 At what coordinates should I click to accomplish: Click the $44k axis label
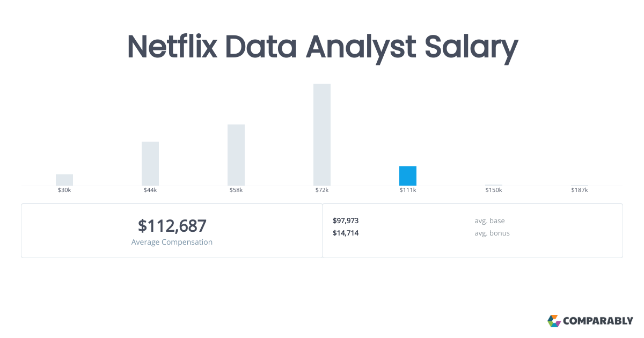[150, 190]
